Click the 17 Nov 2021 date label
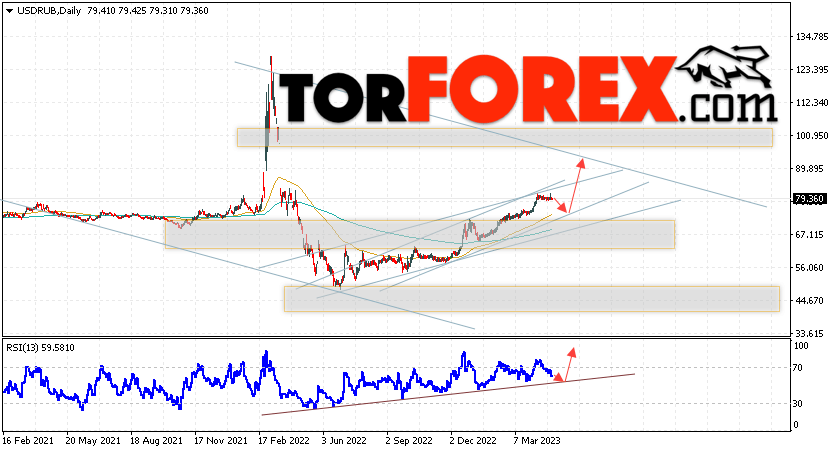The image size is (831, 452). point(220,440)
